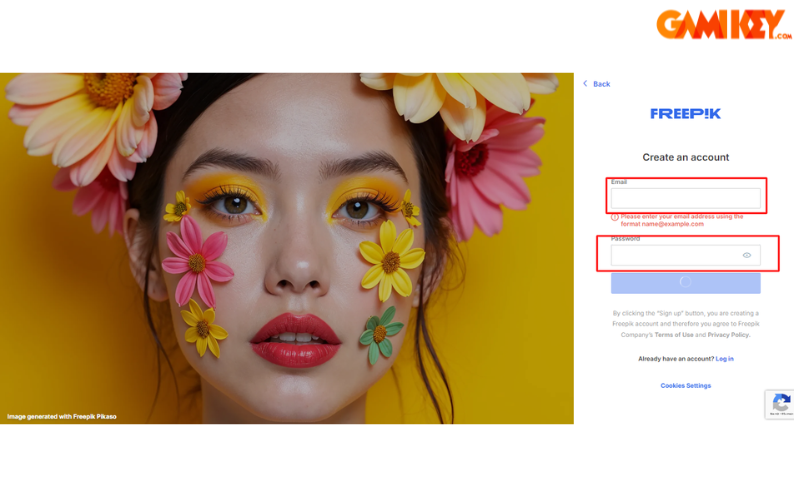
Task: Open the Terms of Use link
Action: click(x=673, y=335)
